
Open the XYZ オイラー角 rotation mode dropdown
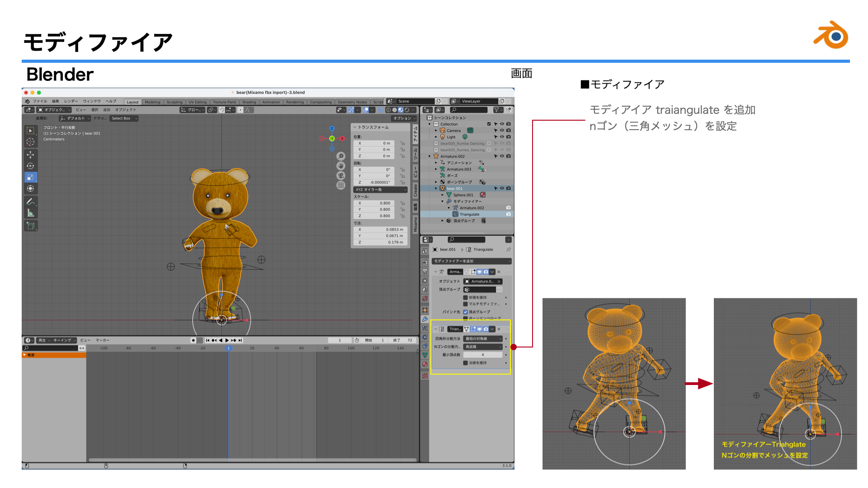[x=380, y=190]
